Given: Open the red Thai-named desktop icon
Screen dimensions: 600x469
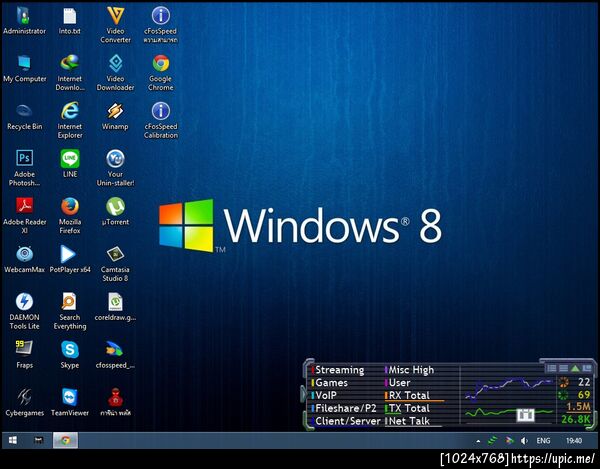Looking at the screenshot, I should 115,402.
